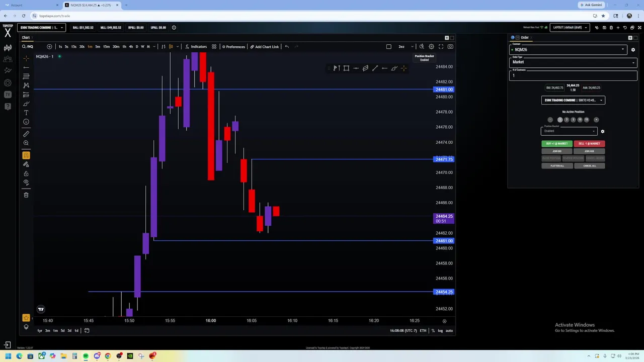Toggle log scale on the chart
The image size is (644, 362).
click(x=440, y=330)
